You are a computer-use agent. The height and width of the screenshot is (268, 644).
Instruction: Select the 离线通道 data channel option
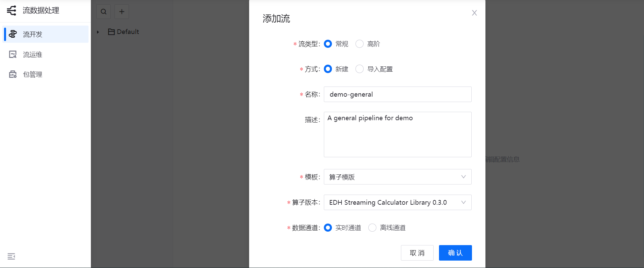click(x=372, y=228)
